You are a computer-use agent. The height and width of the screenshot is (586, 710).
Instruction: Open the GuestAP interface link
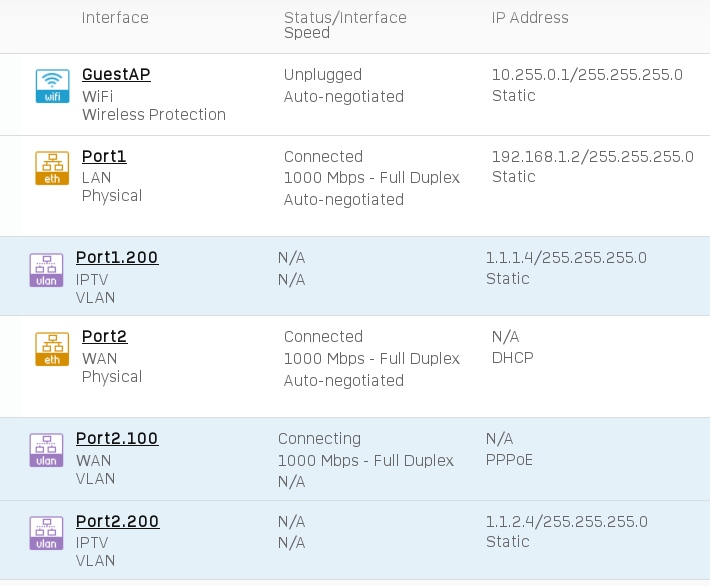[x=116, y=74]
